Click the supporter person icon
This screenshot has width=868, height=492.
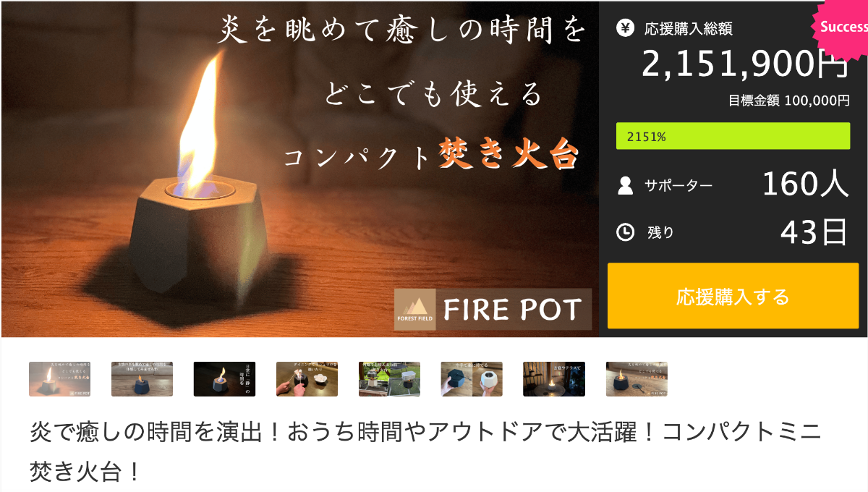(626, 186)
